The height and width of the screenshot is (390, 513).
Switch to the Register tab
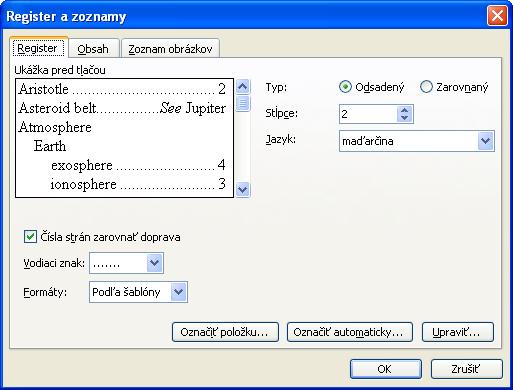[x=38, y=48]
